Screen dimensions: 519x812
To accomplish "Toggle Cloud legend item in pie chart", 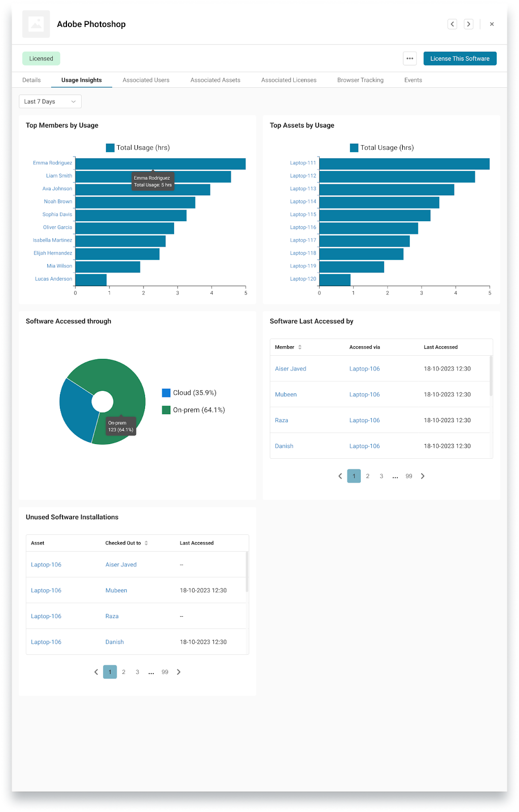I will (x=189, y=393).
